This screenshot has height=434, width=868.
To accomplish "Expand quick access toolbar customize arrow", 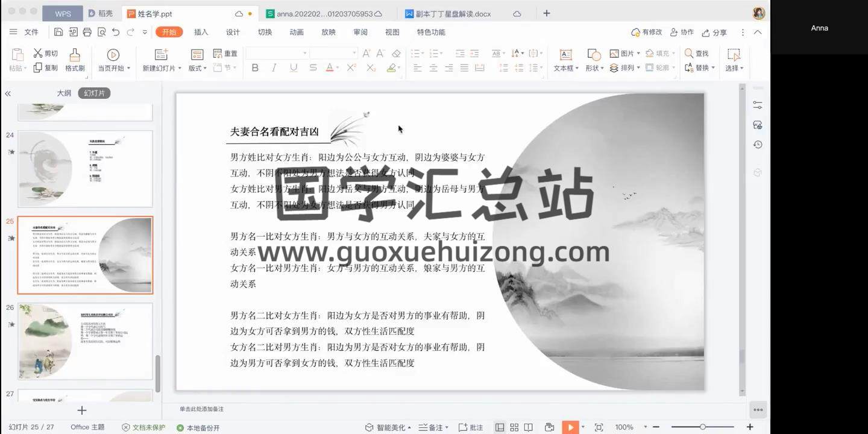I will [145, 32].
